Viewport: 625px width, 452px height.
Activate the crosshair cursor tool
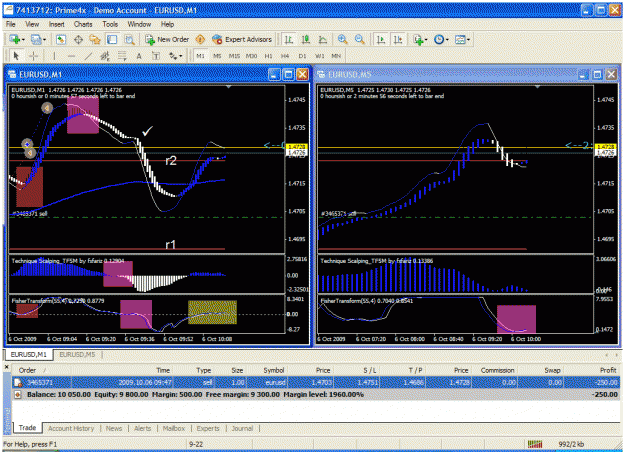pyautogui.click(x=33, y=56)
